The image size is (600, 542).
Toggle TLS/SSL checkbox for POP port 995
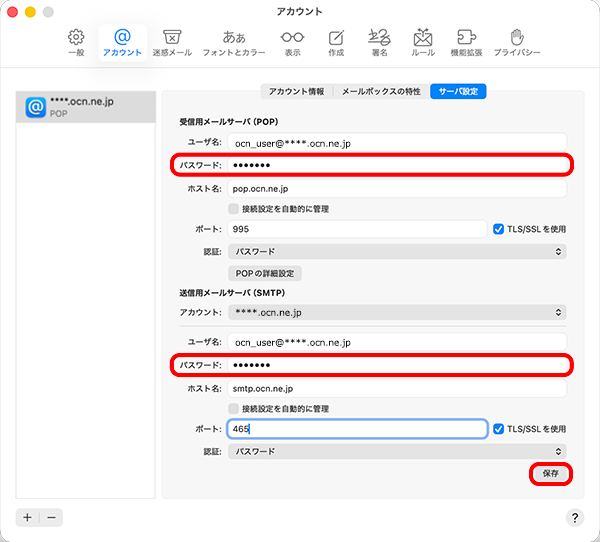(x=499, y=229)
